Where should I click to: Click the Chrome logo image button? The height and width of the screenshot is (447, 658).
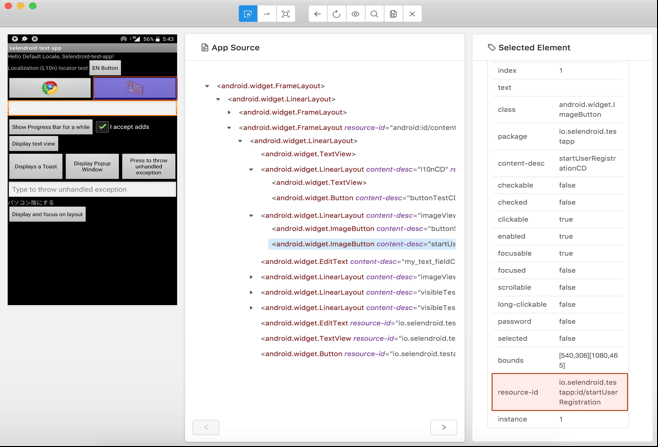pyautogui.click(x=50, y=88)
